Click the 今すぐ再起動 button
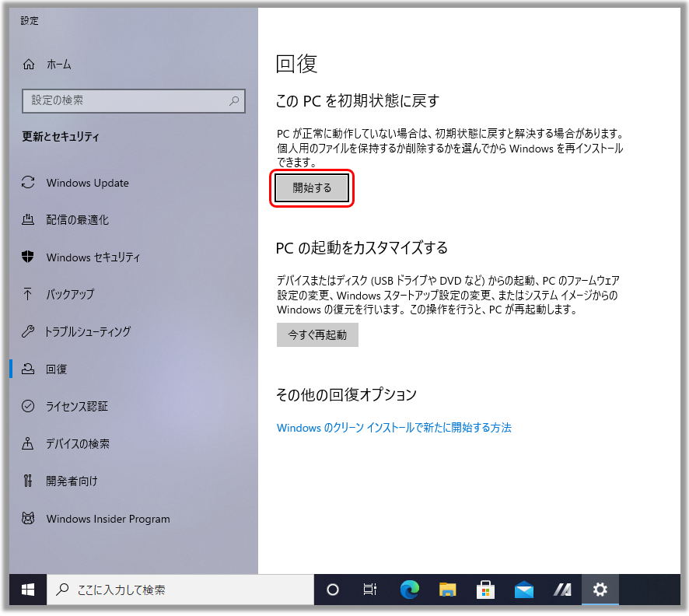This screenshot has width=689, height=616. coord(317,334)
